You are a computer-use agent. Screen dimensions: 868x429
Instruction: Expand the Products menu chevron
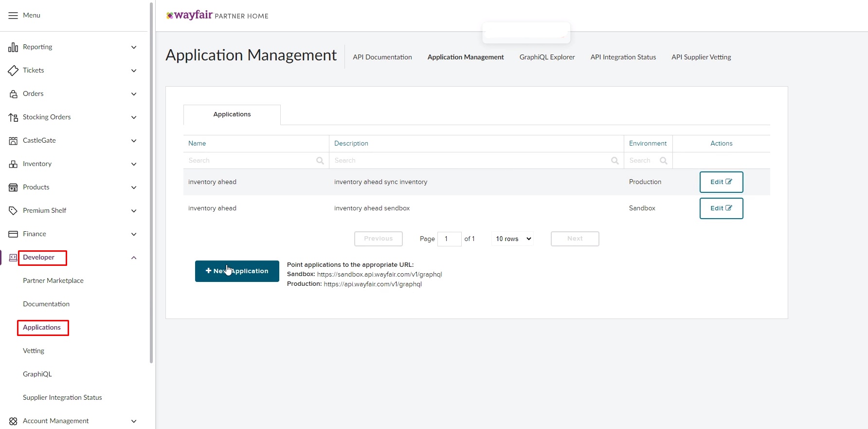[134, 187]
